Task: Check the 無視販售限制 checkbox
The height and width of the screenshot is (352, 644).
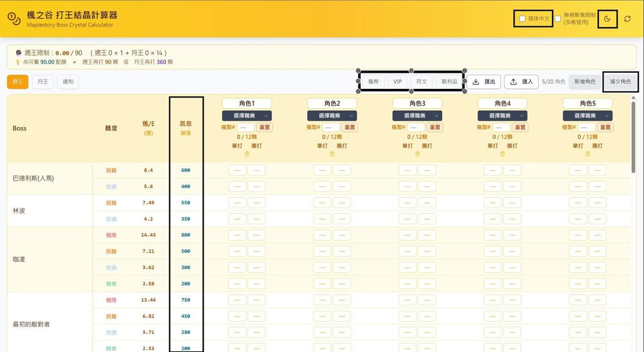Action: [x=558, y=19]
